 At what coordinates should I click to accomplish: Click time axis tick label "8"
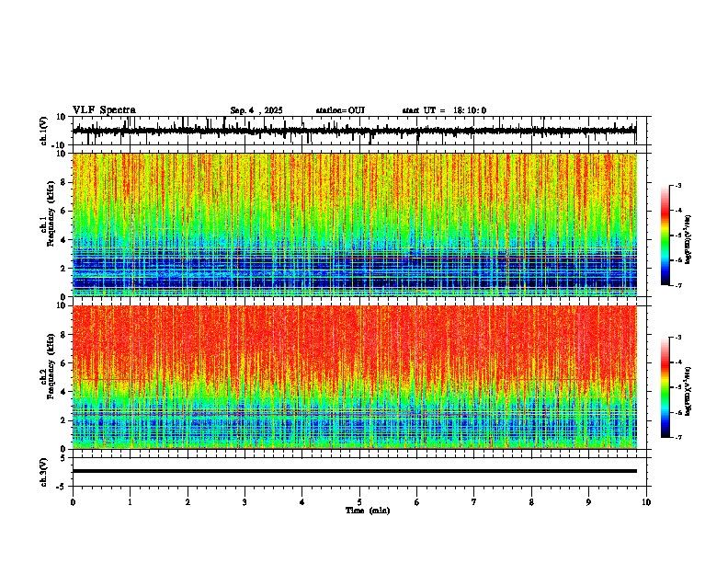[x=531, y=502]
